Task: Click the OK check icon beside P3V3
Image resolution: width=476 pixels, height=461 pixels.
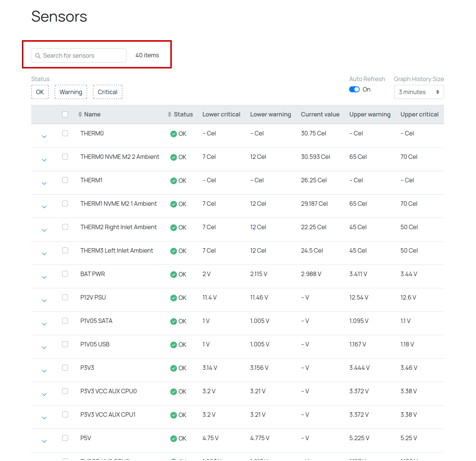Action: point(174,368)
